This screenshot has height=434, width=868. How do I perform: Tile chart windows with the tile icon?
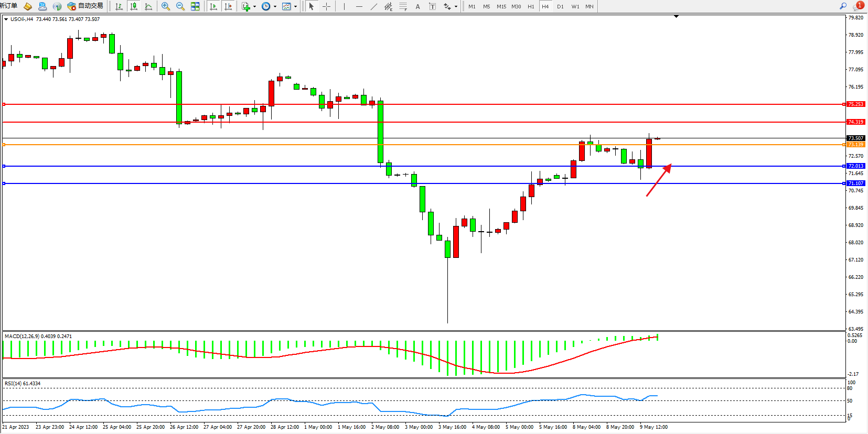click(195, 6)
